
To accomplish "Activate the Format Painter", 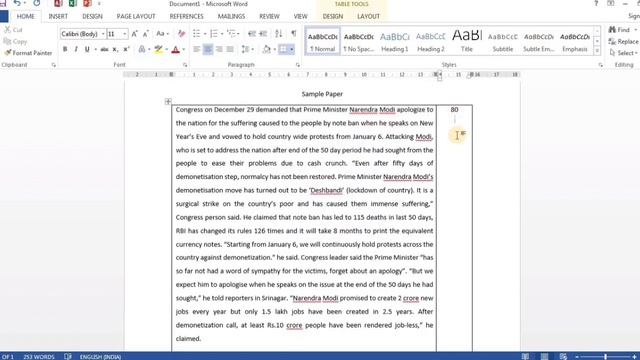I will point(28,53).
